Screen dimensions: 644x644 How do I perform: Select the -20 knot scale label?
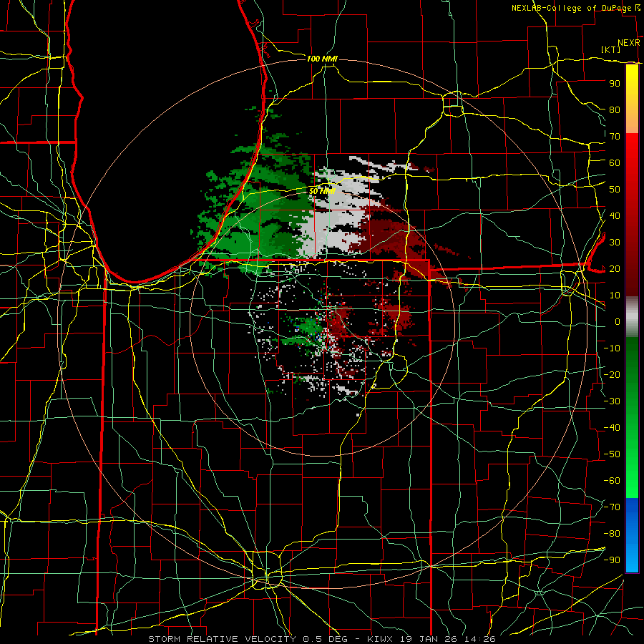612,375
